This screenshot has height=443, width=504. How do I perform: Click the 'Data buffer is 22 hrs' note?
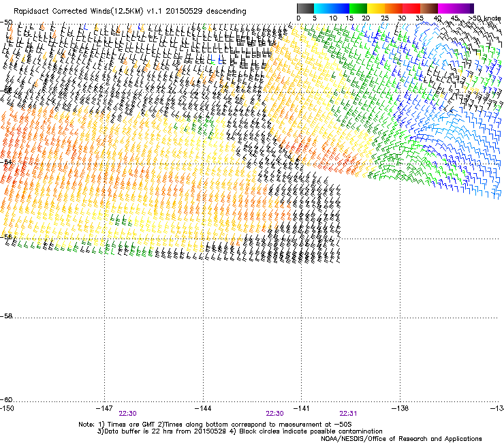point(240,431)
